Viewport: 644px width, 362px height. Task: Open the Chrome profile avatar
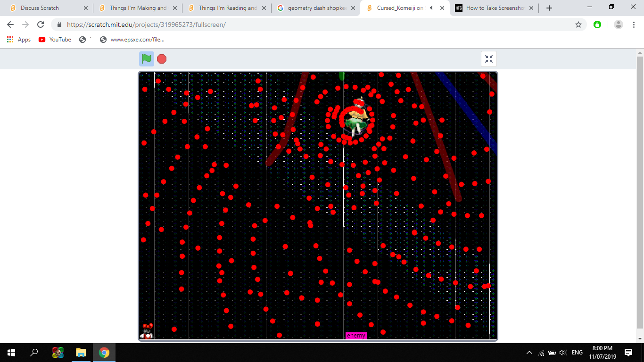[619, 25]
